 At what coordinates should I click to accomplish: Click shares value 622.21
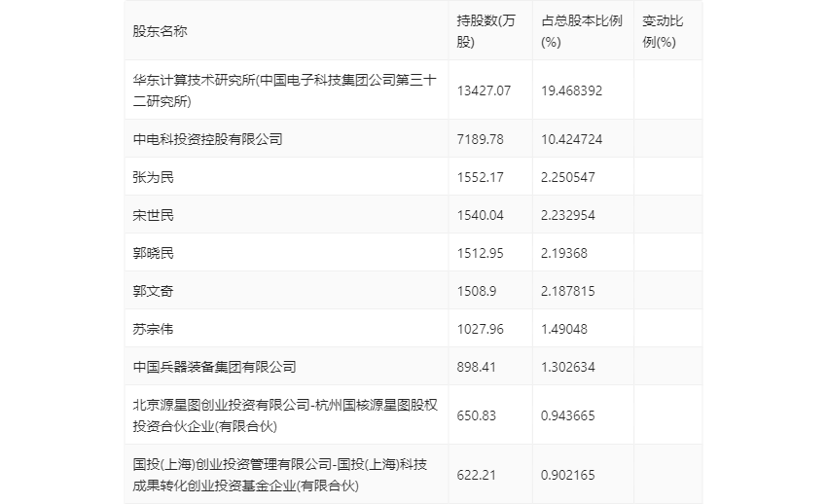pyautogui.click(x=477, y=475)
